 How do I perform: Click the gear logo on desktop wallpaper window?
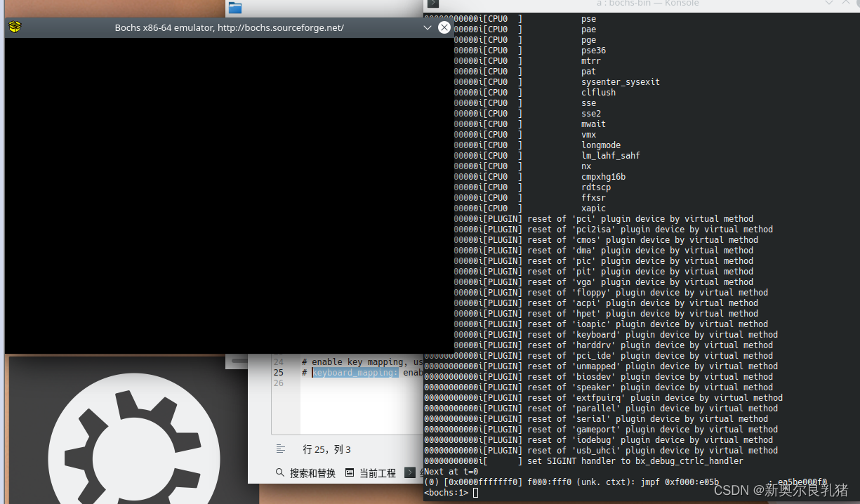(133, 439)
